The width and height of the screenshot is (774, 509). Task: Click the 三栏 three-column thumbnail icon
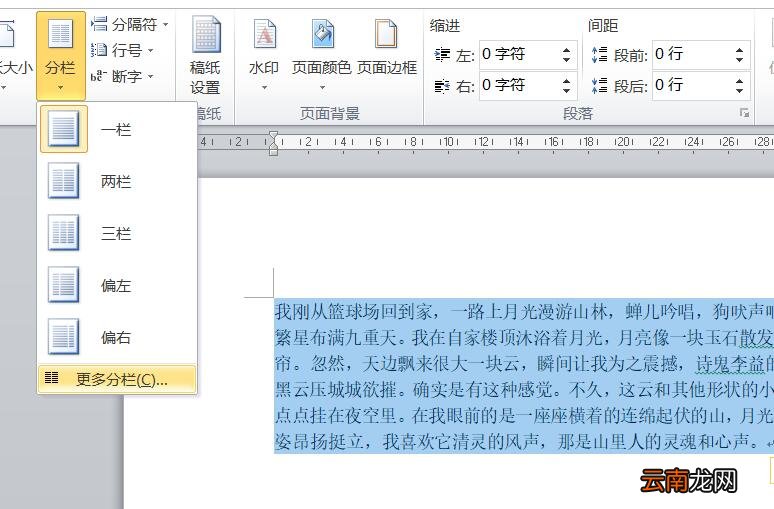coord(64,233)
